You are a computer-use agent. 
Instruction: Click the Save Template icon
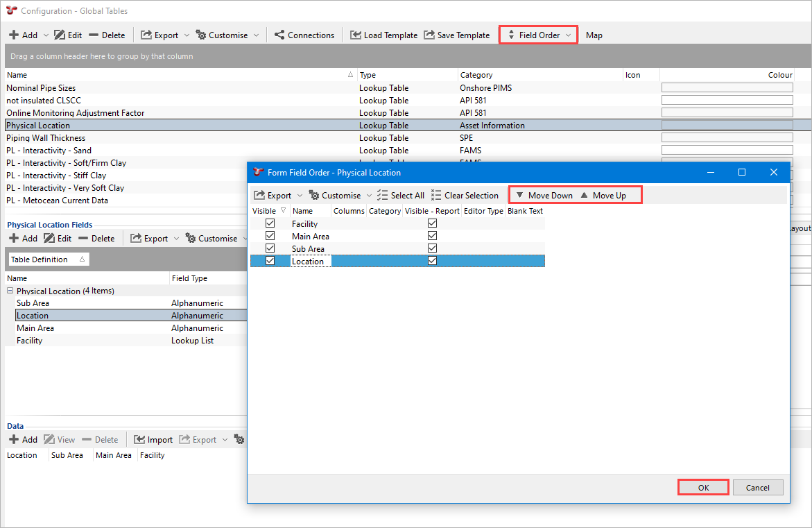tap(429, 35)
